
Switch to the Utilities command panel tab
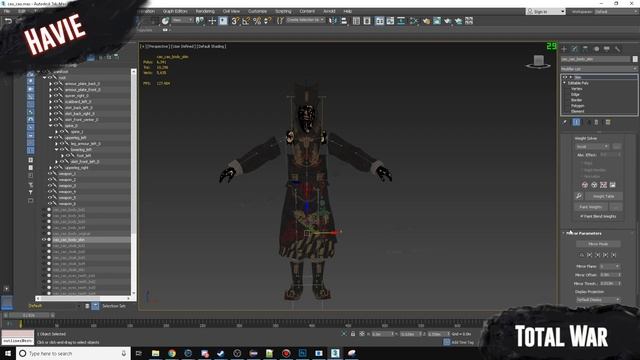(618, 49)
